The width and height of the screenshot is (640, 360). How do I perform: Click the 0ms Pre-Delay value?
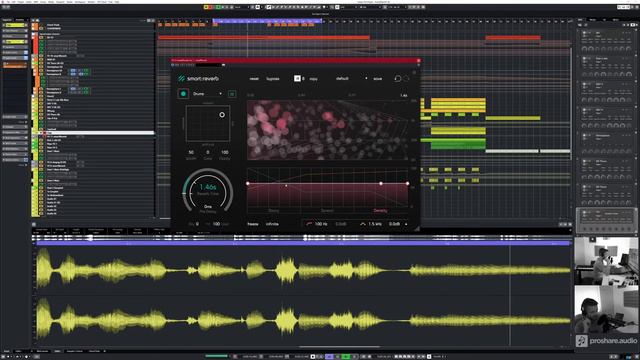tap(208, 207)
